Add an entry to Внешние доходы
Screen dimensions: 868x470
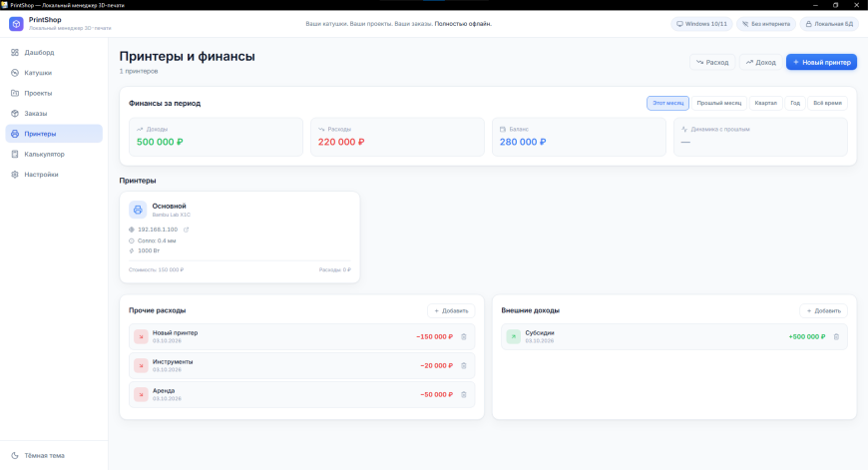(824, 310)
